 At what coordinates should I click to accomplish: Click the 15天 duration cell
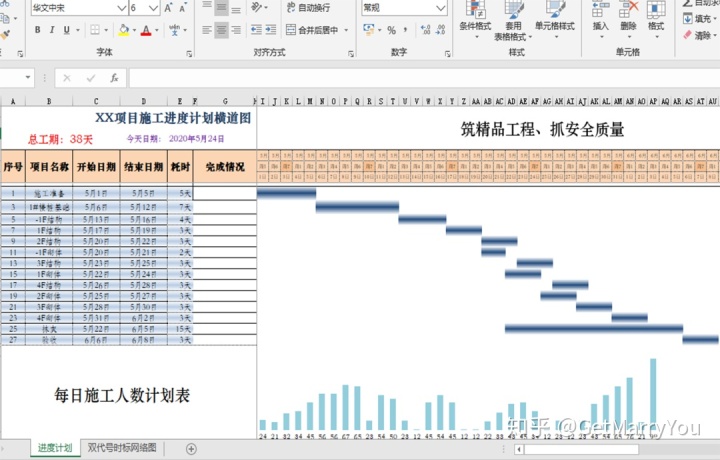[x=180, y=329]
